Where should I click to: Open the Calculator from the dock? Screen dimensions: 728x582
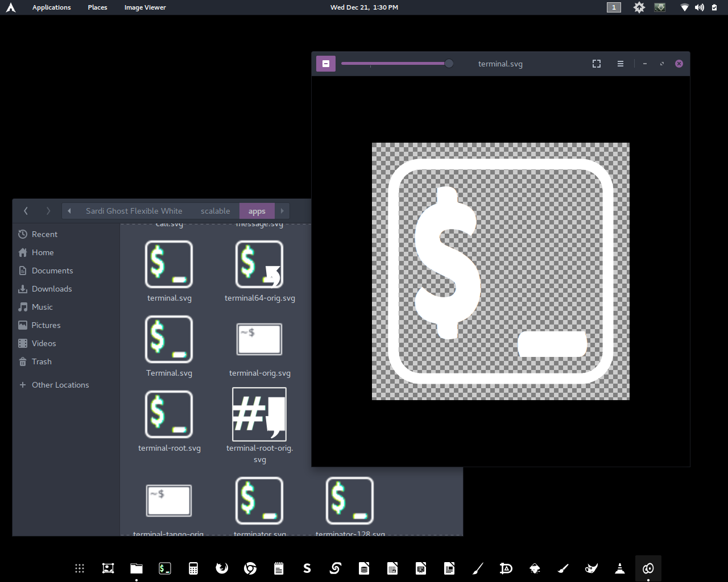coord(193,568)
